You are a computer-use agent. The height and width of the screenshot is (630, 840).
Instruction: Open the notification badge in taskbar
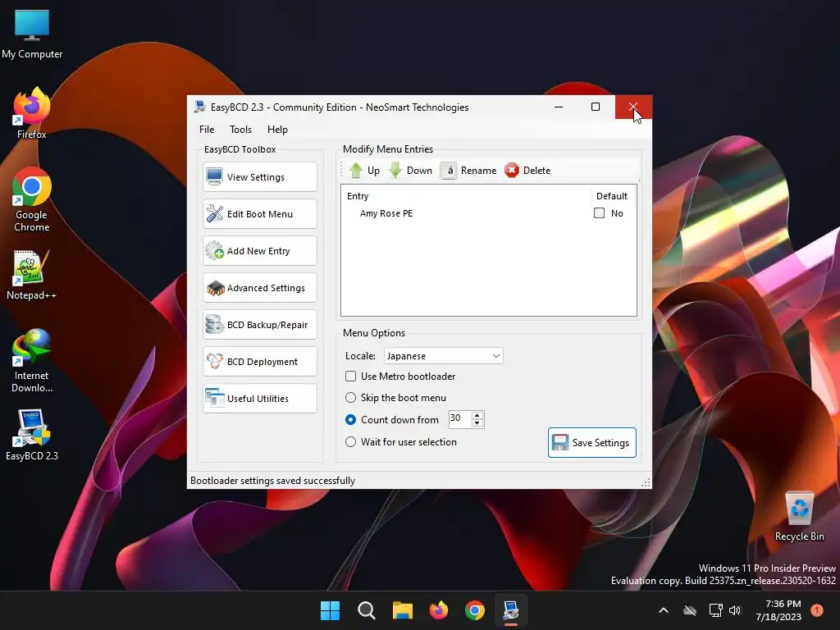tap(817, 609)
